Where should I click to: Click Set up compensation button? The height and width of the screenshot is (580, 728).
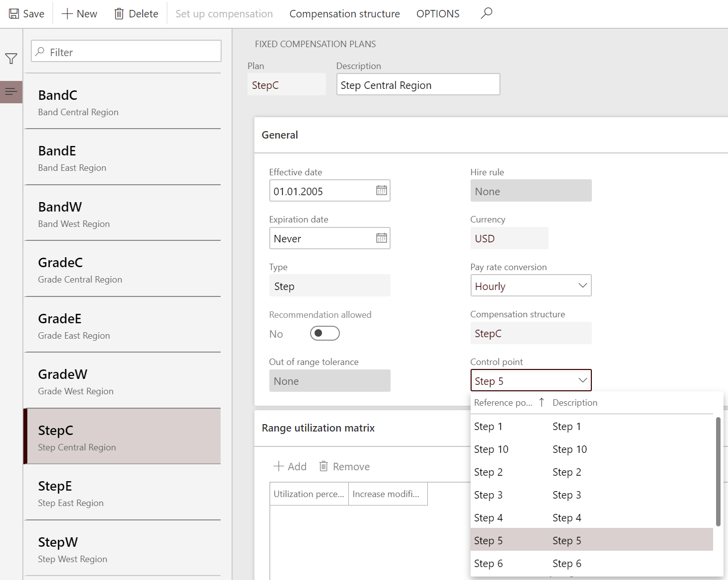(x=224, y=14)
